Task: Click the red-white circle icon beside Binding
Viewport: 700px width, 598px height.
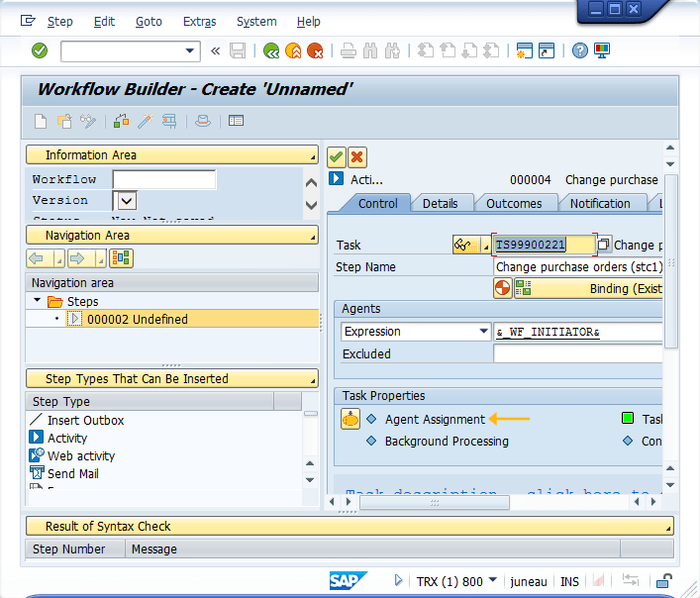Action: coord(502,288)
